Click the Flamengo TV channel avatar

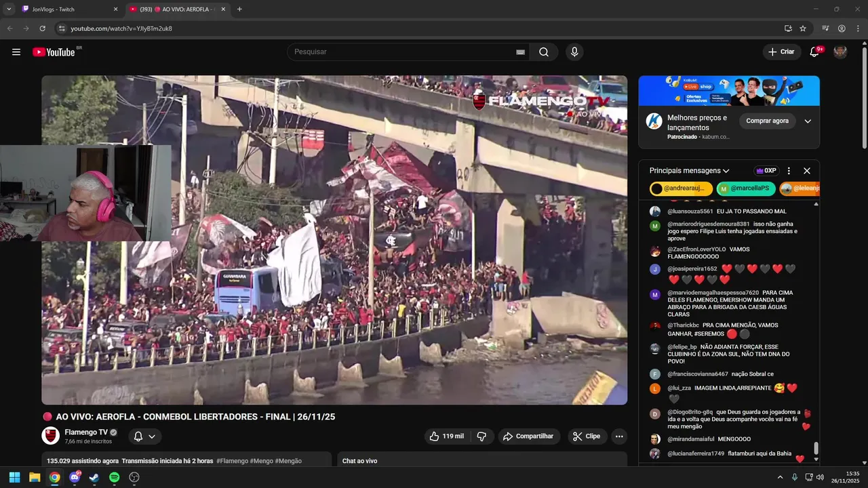[x=51, y=436]
